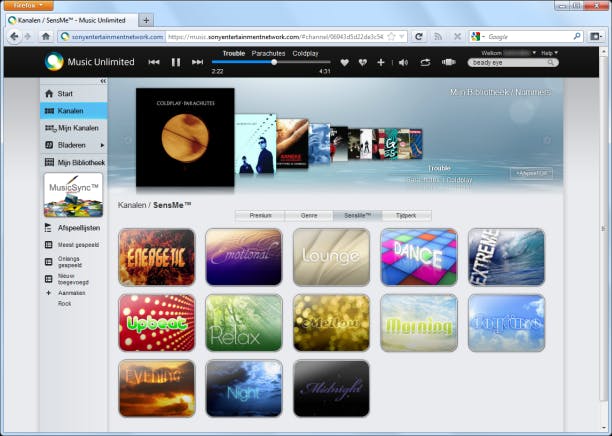
Task: Switch to the Genre tab
Action: tap(309, 215)
